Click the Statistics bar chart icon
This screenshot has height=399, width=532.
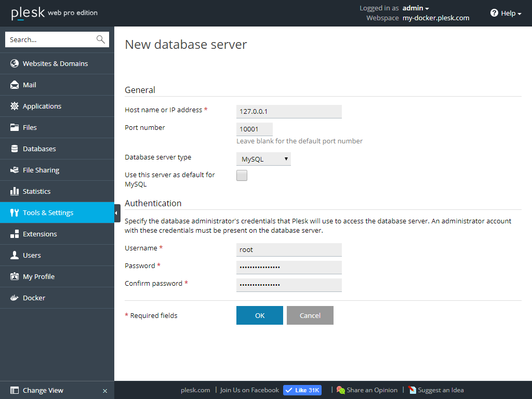click(14, 191)
